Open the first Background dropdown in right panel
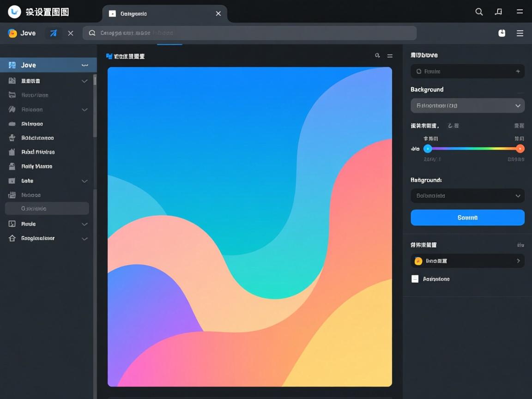The width and height of the screenshot is (532, 399). coord(467,106)
